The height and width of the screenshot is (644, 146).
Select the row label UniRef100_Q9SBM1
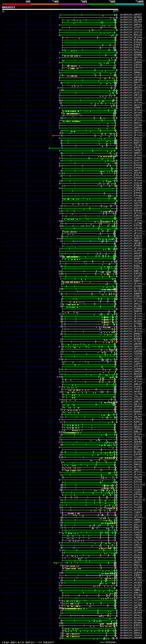131,55
